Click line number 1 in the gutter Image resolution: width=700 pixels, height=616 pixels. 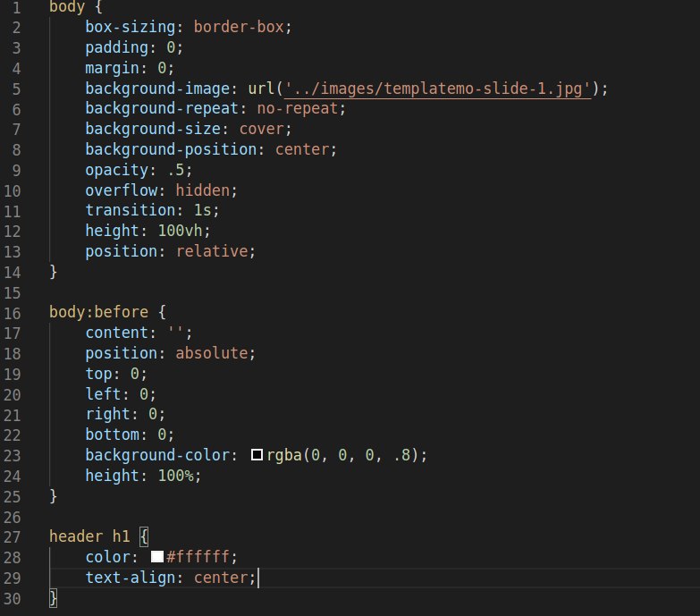16,7
